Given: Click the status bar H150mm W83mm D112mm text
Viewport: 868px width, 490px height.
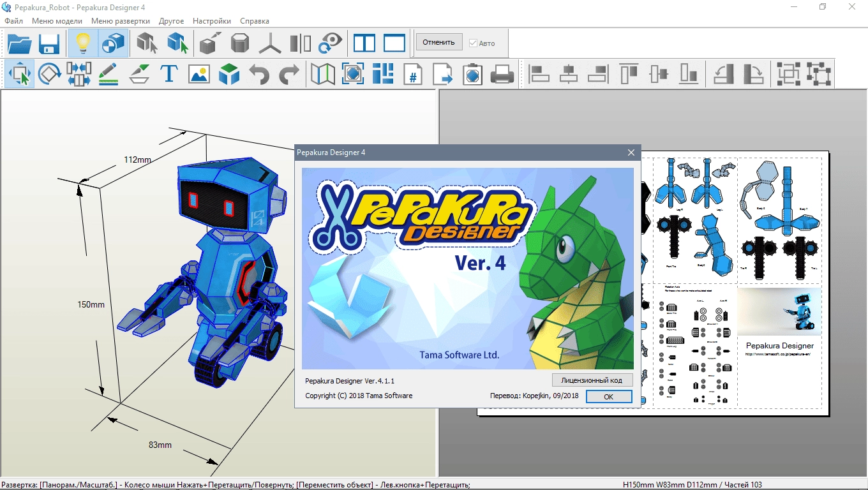Looking at the screenshot, I should pos(692,485).
